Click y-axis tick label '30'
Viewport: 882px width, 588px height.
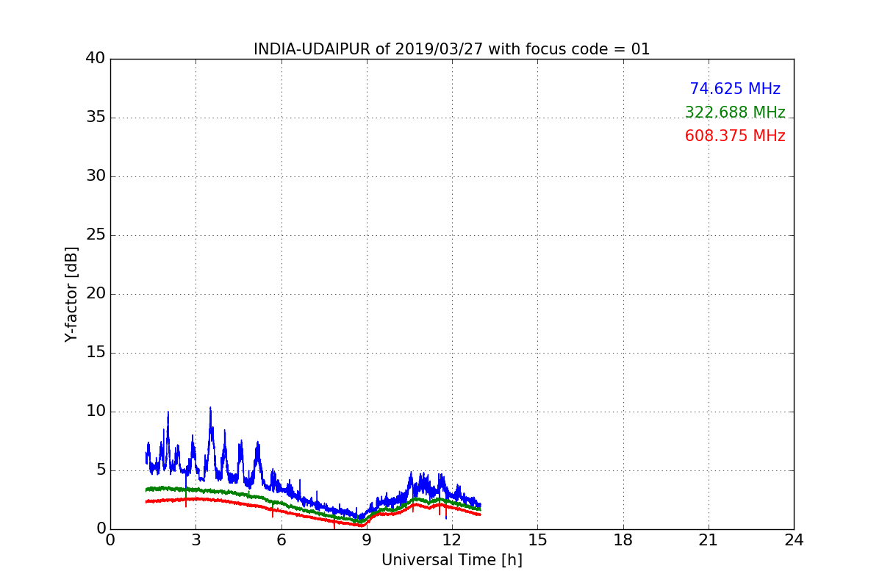95,176
